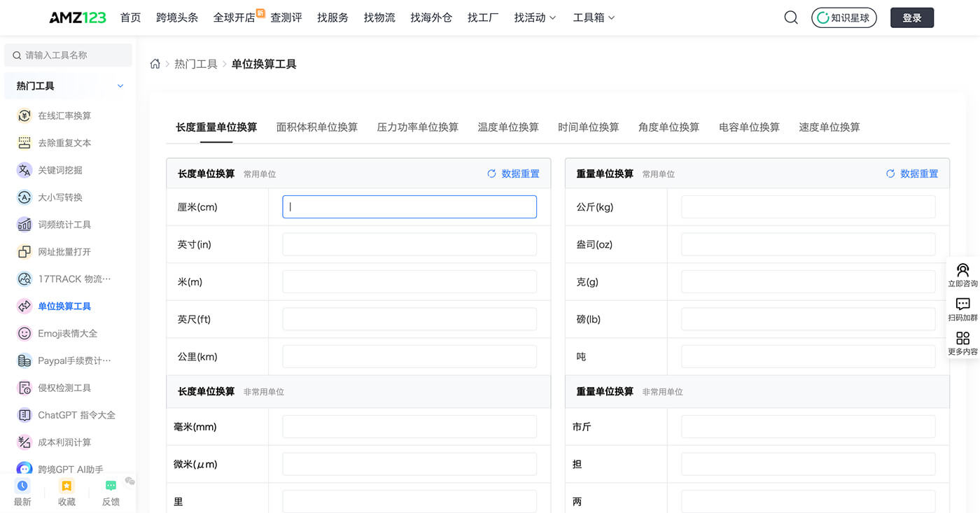Image resolution: width=980 pixels, height=513 pixels.
Task: Switch to 面积体积单位换算 tab
Action: point(317,127)
